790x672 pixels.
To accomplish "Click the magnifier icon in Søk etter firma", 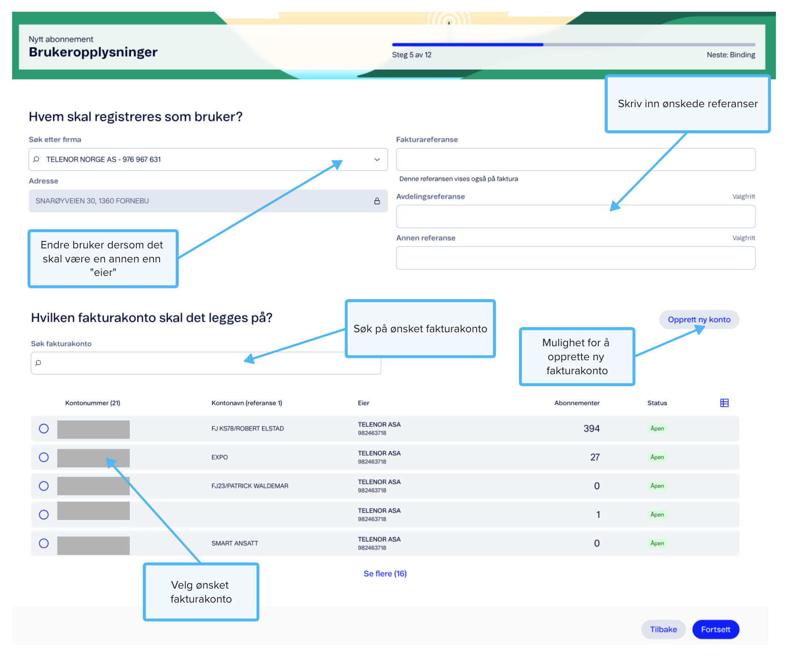I will pos(36,159).
